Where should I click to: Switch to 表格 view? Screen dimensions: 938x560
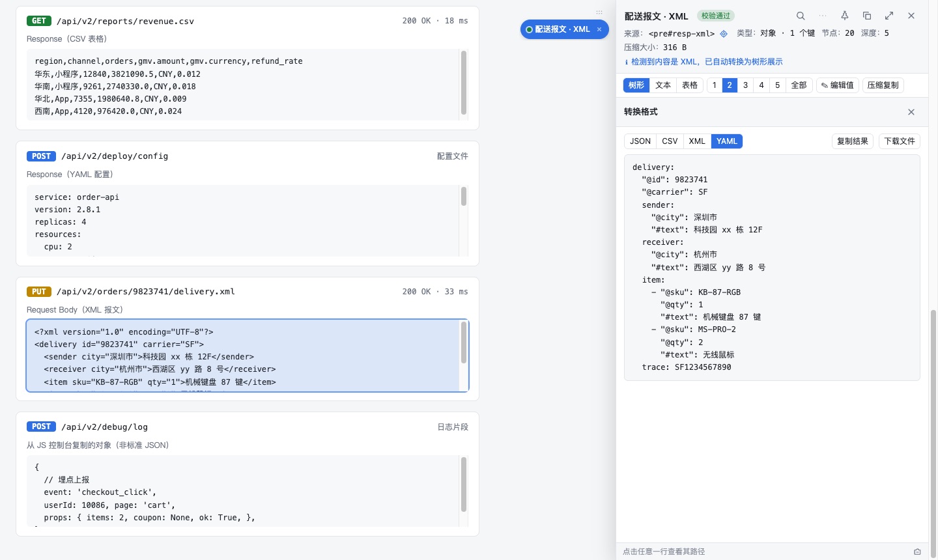(690, 85)
